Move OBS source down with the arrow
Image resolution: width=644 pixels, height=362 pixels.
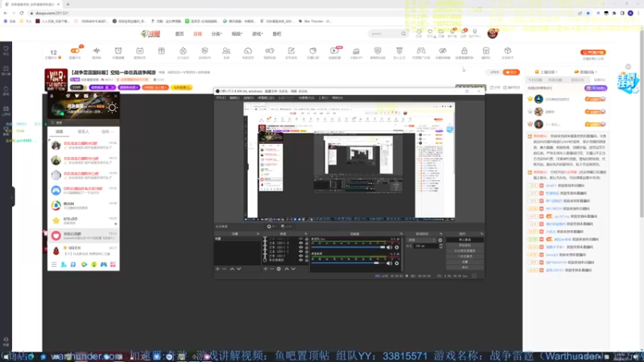click(x=293, y=269)
